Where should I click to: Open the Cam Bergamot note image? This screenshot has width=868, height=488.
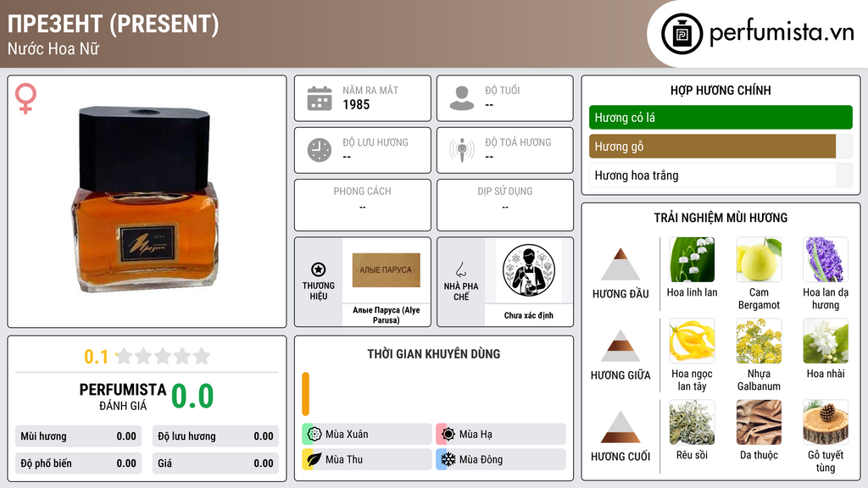click(759, 259)
